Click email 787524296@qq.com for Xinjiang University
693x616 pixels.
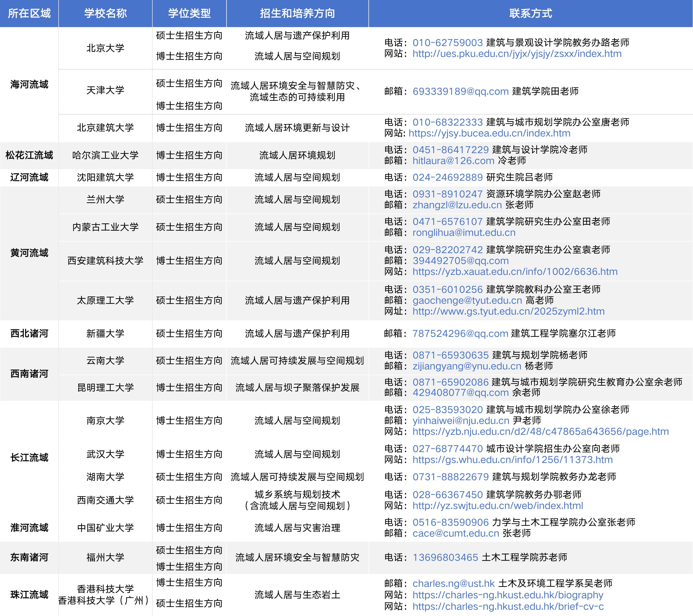coord(460,333)
